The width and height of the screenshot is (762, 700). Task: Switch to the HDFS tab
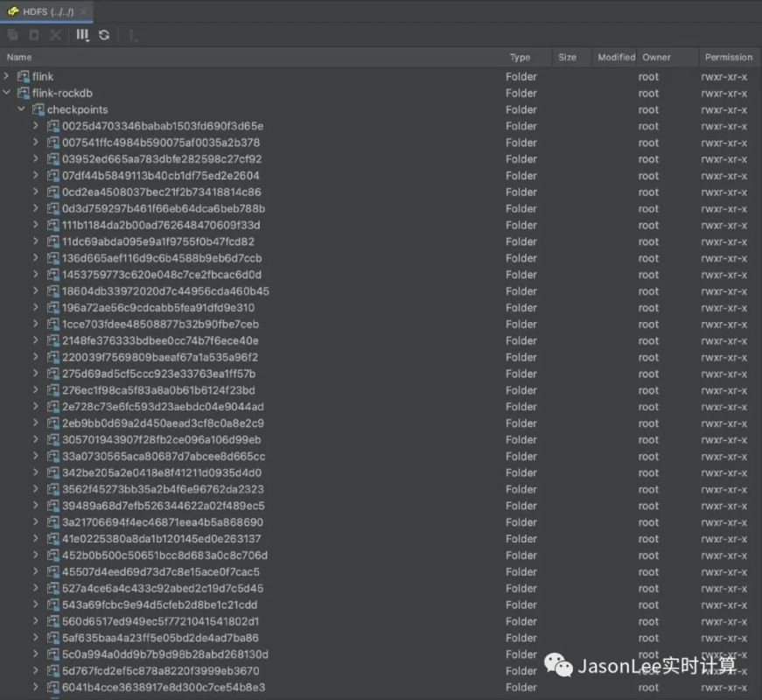[42, 11]
